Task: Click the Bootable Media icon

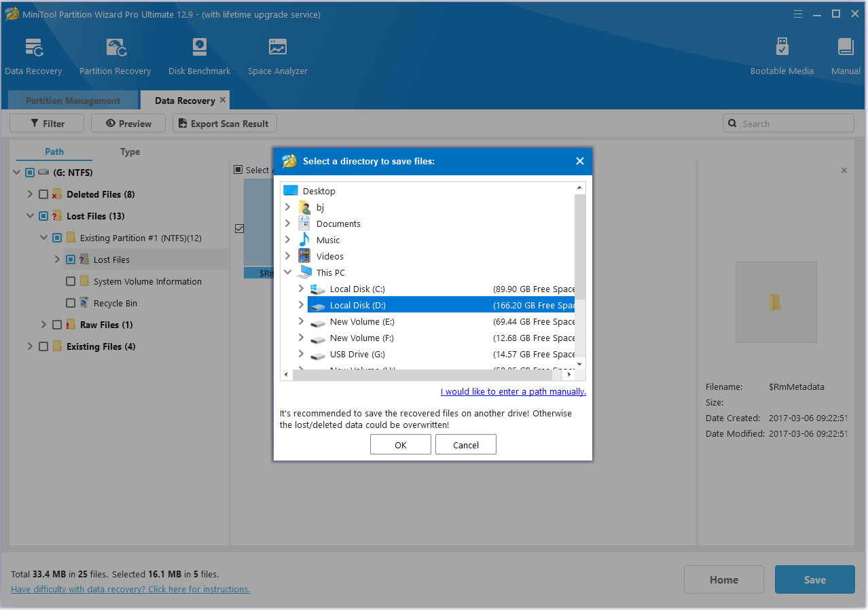Action: pos(782,49)
